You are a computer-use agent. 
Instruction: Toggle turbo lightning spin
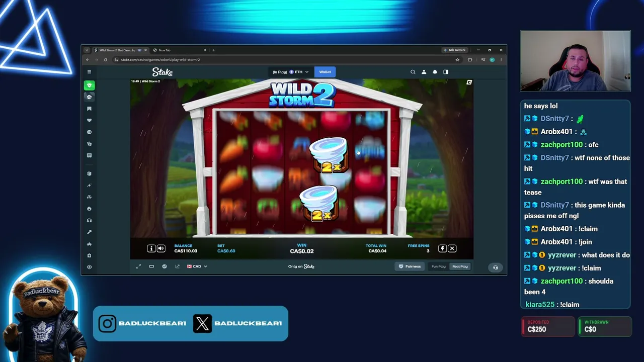point(442,248)
